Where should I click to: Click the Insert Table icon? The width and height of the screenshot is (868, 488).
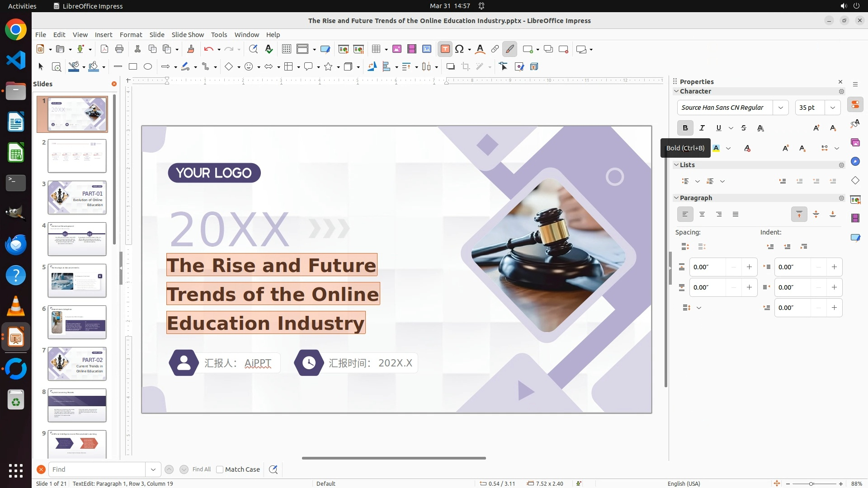(x=376, y=49)
